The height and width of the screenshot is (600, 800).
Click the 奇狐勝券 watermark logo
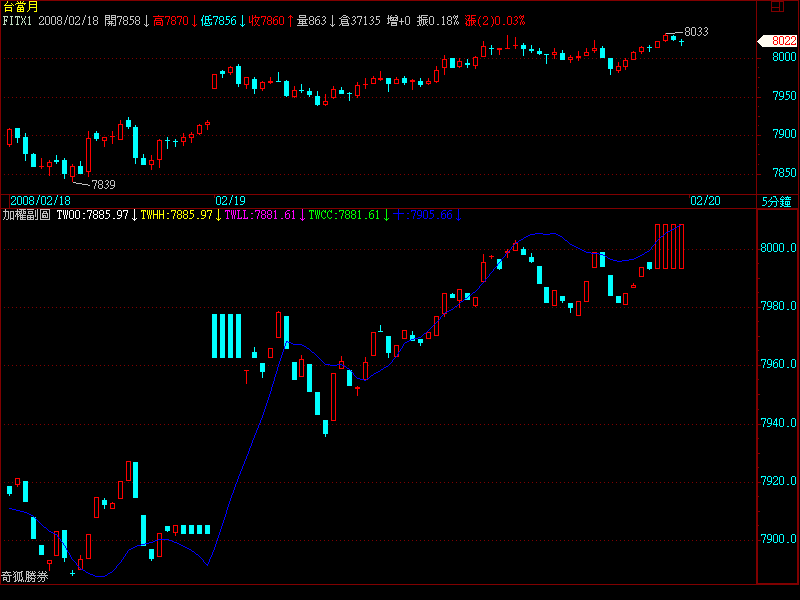[x=25, y=576]
